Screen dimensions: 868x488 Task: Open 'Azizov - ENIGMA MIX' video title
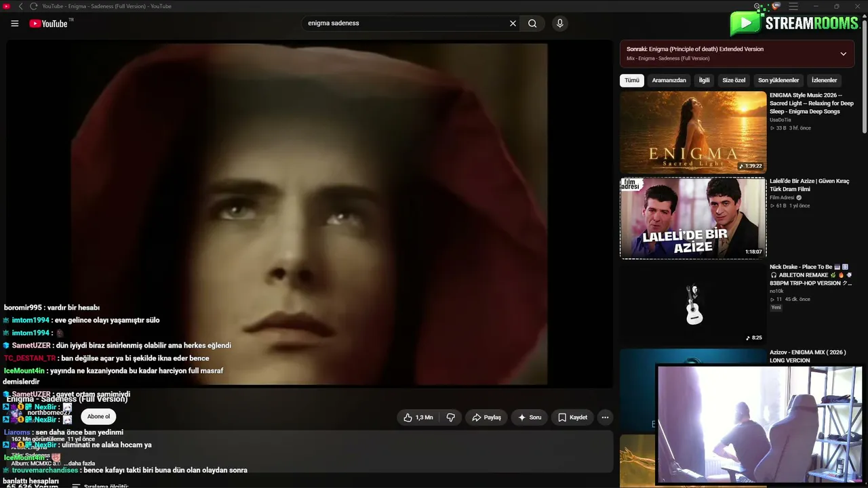[808, 357]
